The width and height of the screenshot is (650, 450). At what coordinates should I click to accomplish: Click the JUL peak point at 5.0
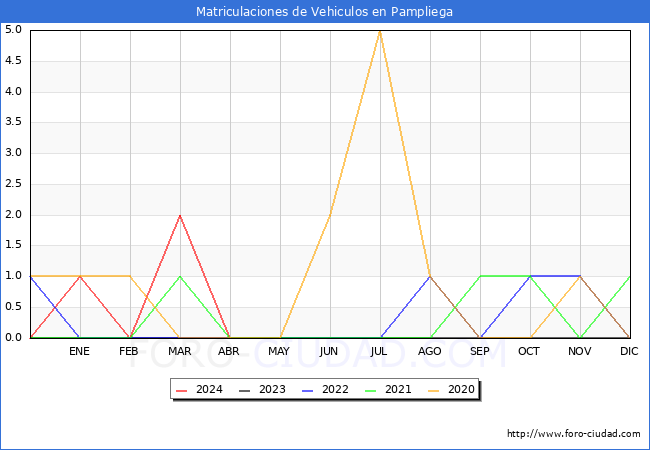click(x=380, y=31)
